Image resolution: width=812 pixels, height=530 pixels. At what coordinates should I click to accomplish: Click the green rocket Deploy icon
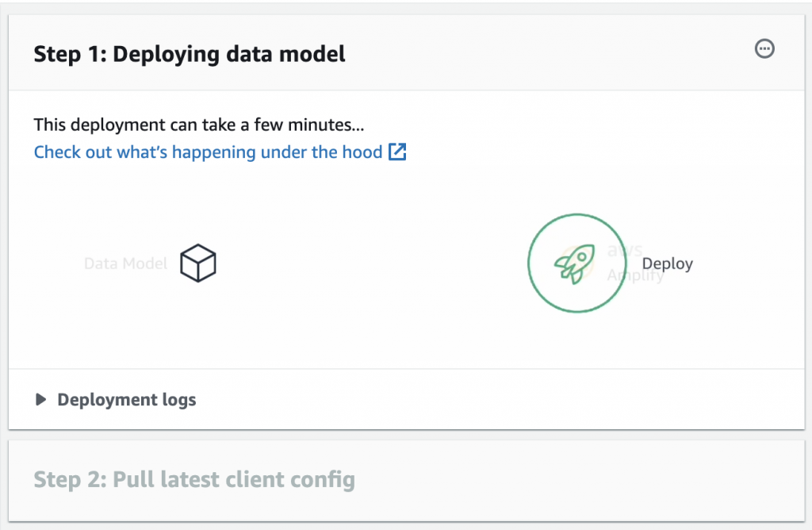point(576,263)
